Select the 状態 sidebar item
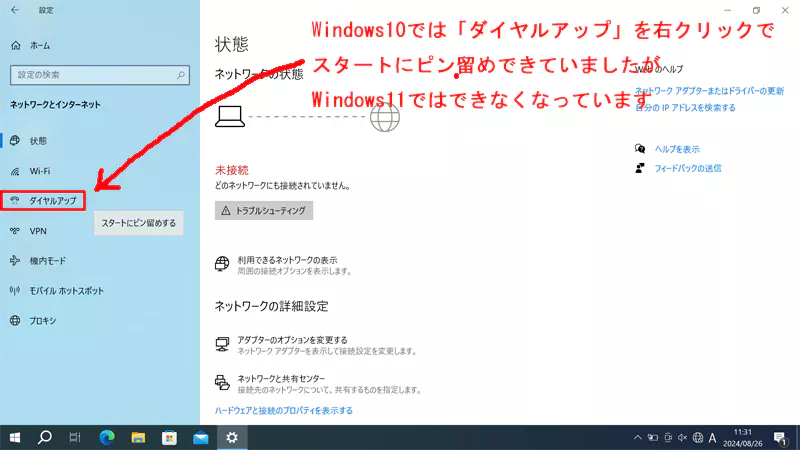 (38, 141)
